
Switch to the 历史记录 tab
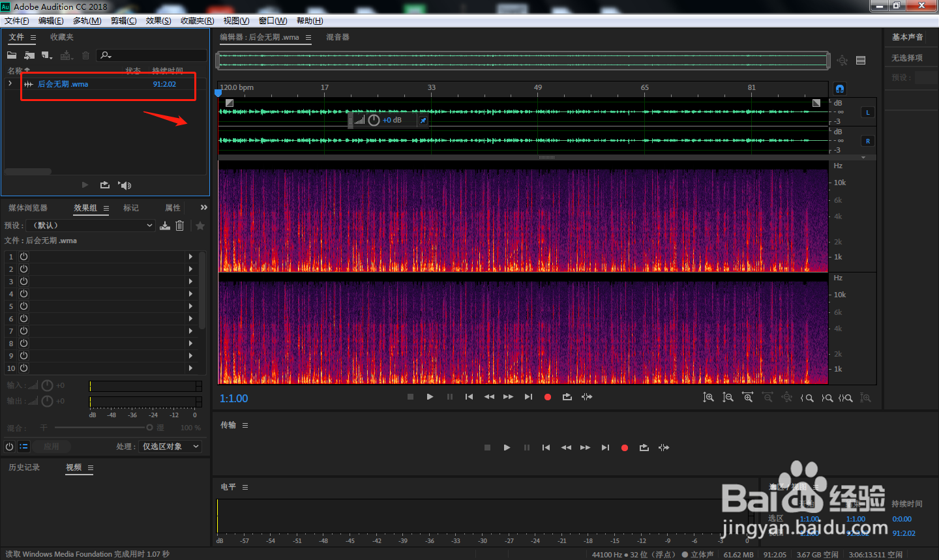pos(24,467)
